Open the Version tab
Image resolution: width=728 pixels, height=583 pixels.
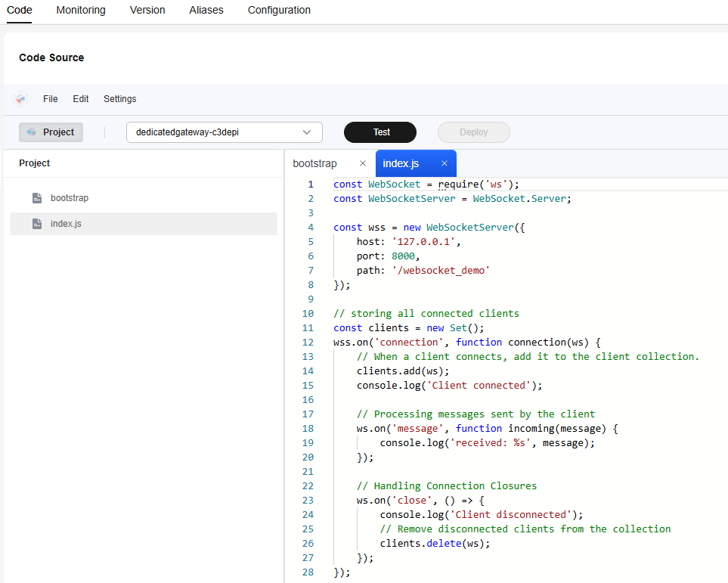tap(147, 11)
